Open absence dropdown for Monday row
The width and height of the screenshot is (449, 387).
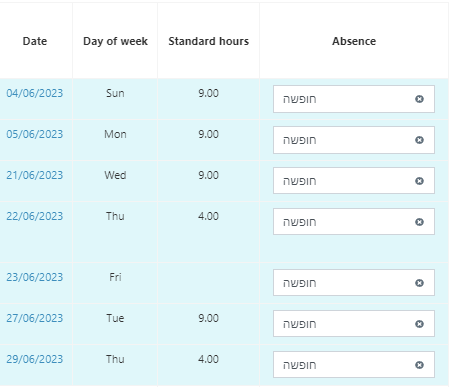click(x=354, y=140)
